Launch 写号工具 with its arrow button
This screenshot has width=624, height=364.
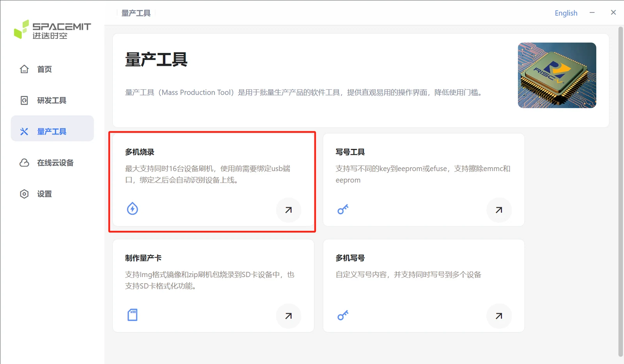tap(499, 210)
